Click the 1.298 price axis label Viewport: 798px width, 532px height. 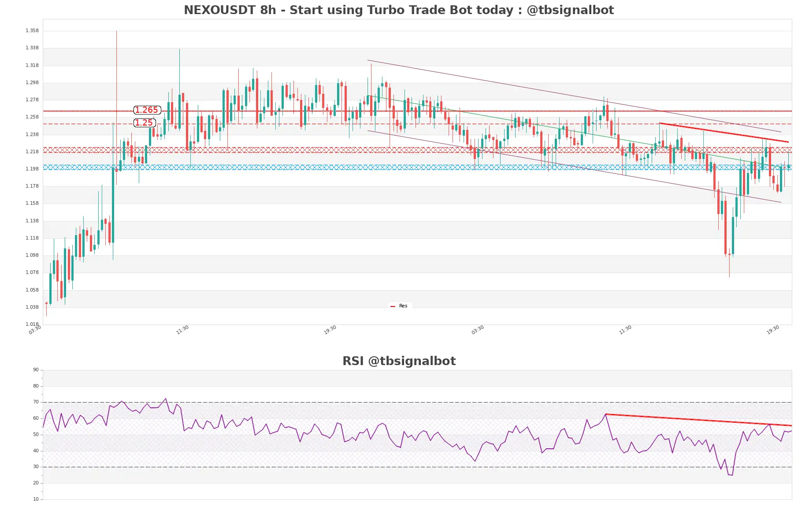coord(32,83)
